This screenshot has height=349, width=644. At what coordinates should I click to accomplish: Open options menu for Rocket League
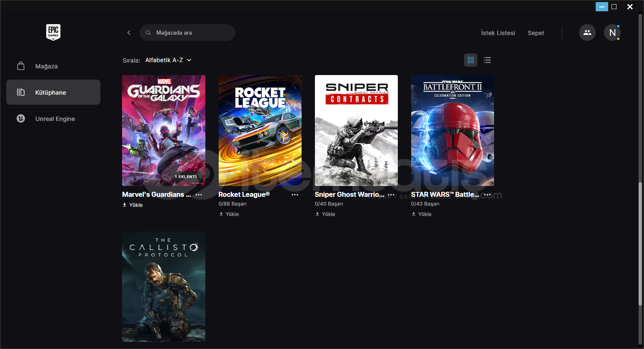point(295,195)
